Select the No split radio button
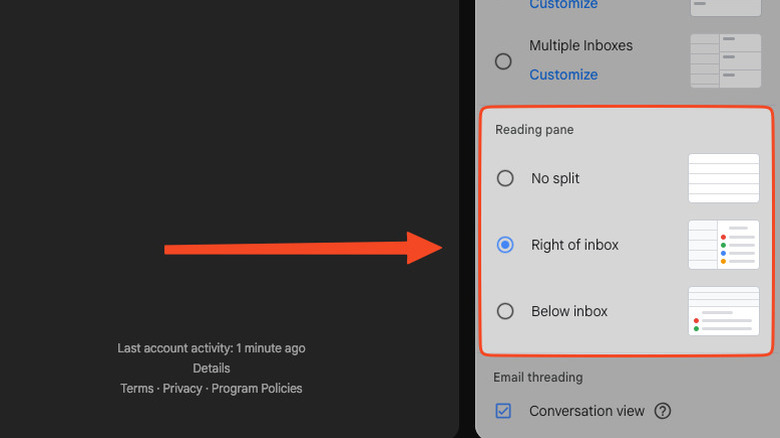780x438 pixels. (505, 179)
